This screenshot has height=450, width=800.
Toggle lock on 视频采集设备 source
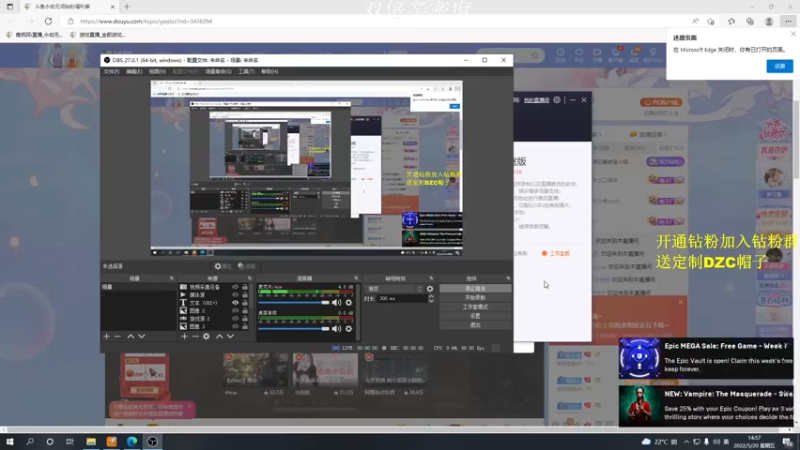[x=245, y=287]
